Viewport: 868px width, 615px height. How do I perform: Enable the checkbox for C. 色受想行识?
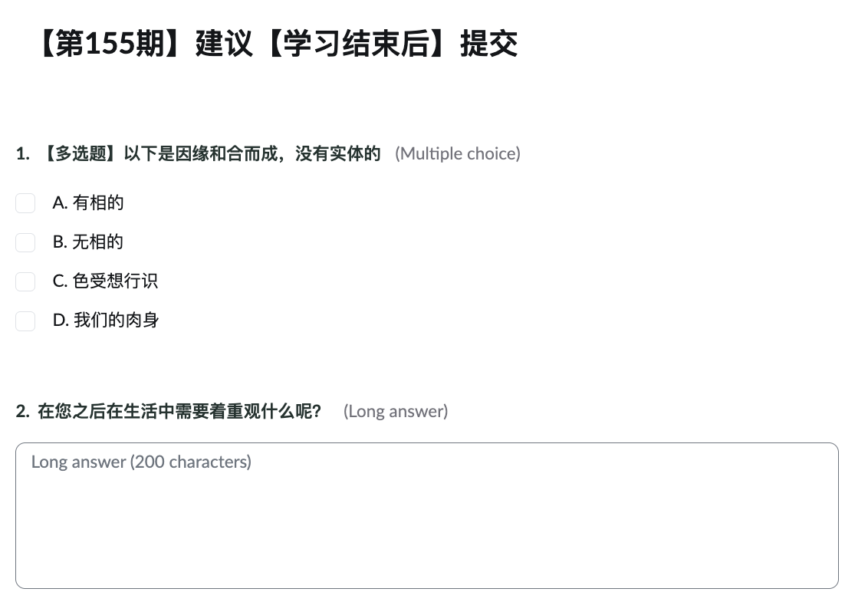click(25, 281)
